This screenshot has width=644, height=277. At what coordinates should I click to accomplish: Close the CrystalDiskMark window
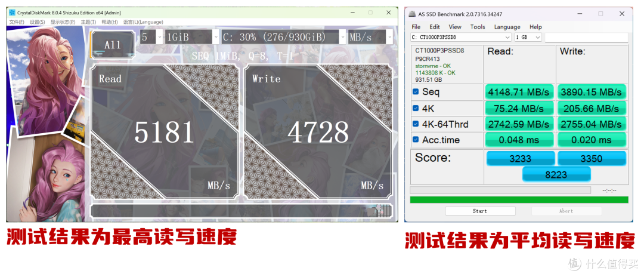[x=389, y=13]
